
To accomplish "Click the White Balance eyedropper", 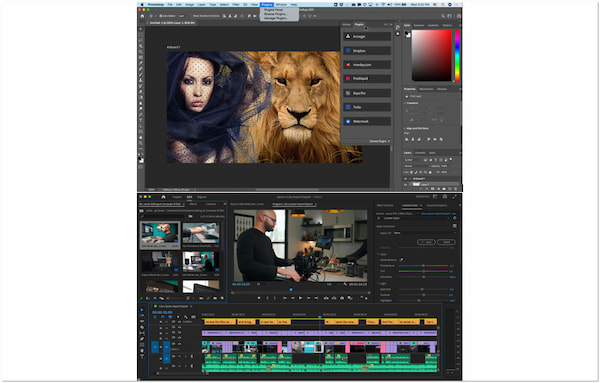I will (x=401, y=260).
